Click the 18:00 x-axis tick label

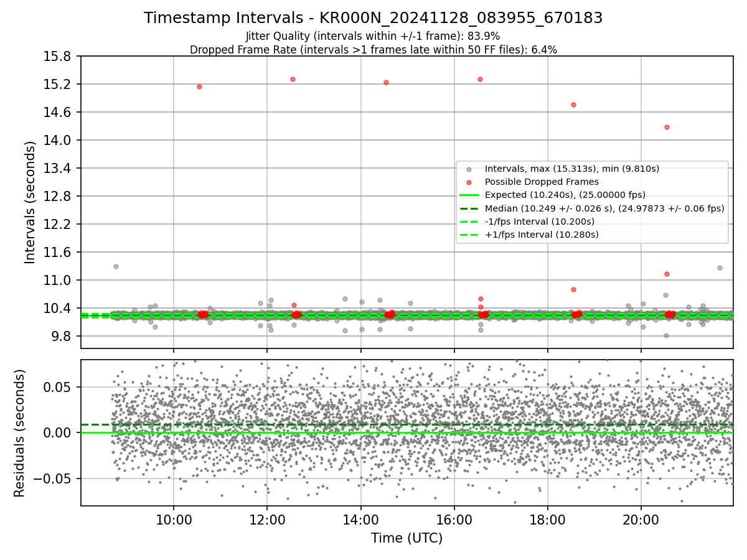(x=547, y=519)
